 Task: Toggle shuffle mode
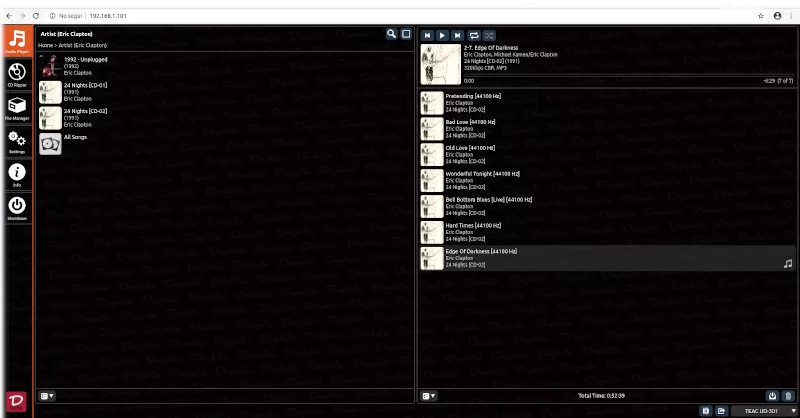[x=489, y=35]
